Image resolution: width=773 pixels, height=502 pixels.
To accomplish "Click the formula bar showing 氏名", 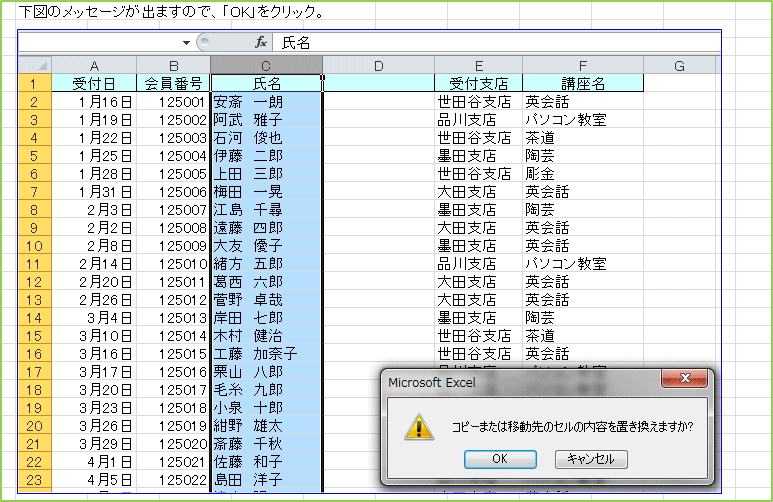I will pyautogui.click(x=495, y=43).
